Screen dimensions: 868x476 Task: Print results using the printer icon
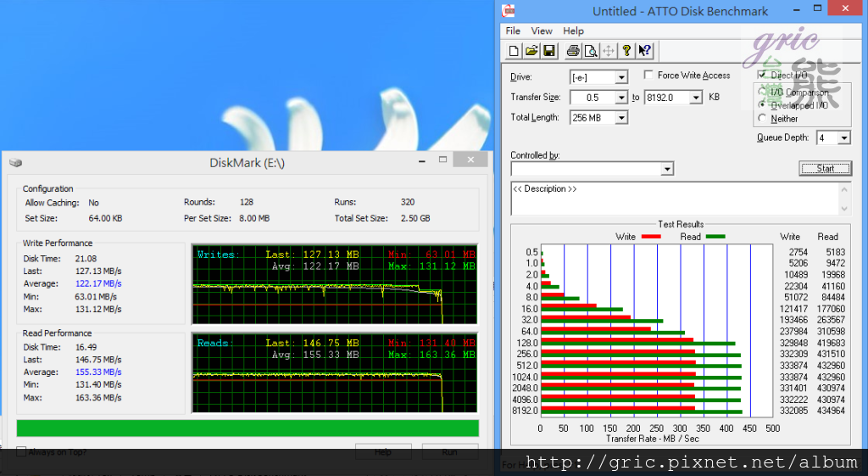pos(573,51)
